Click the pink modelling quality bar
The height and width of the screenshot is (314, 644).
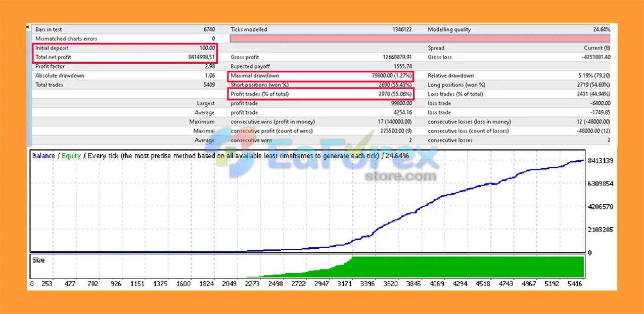tap(420, 39)
